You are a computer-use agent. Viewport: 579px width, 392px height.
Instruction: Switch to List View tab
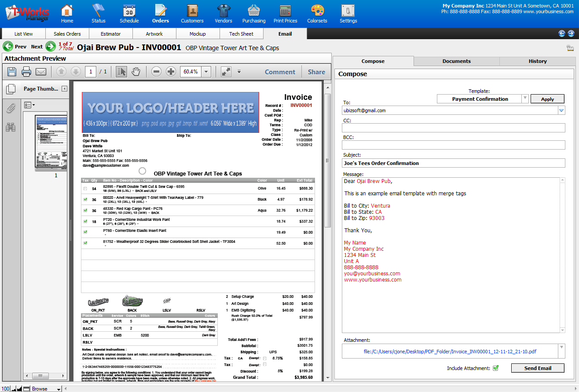click(x=24, y=34)
